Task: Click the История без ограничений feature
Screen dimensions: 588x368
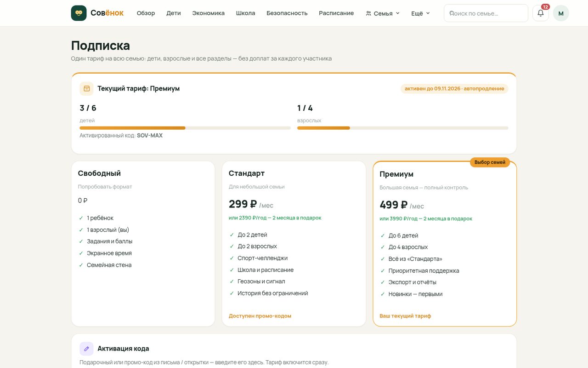Action: click(272, 293)
